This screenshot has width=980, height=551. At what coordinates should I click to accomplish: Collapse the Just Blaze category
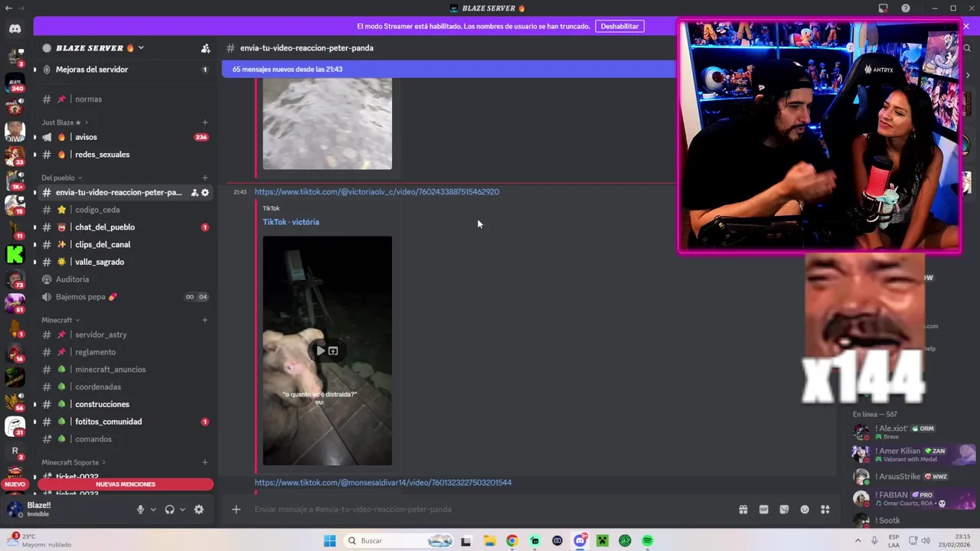coord(65,122)
